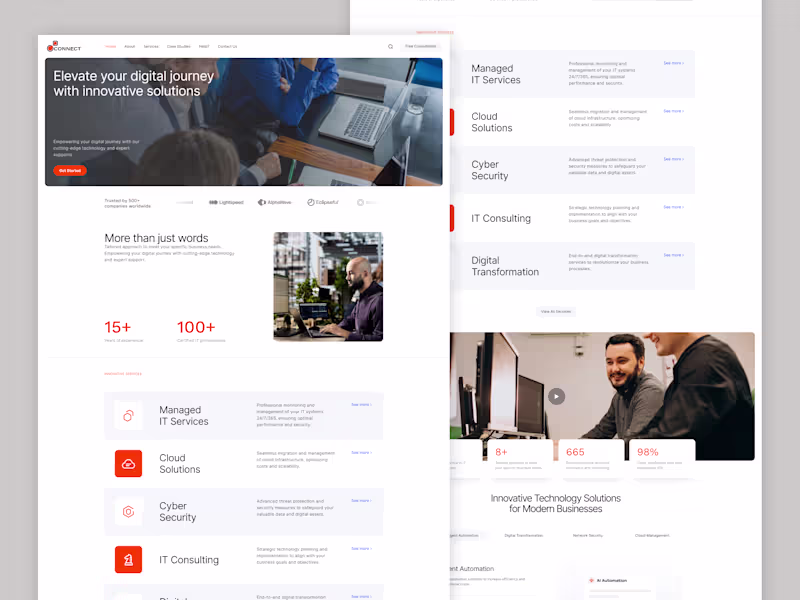The height and width of the screenshot is (600, 800).
Task: Click the 665 stat card
Action: (591, 459)
